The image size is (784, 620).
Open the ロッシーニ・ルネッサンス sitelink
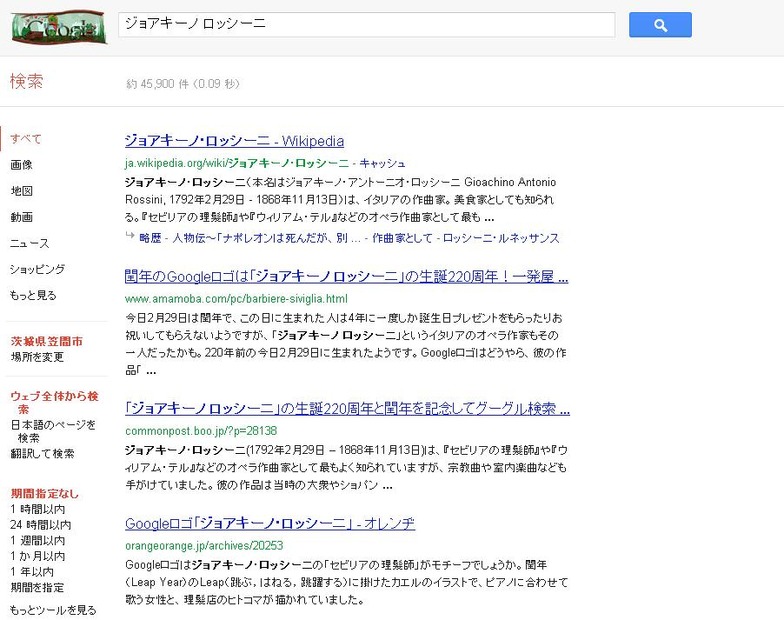(x=501, y=238)
